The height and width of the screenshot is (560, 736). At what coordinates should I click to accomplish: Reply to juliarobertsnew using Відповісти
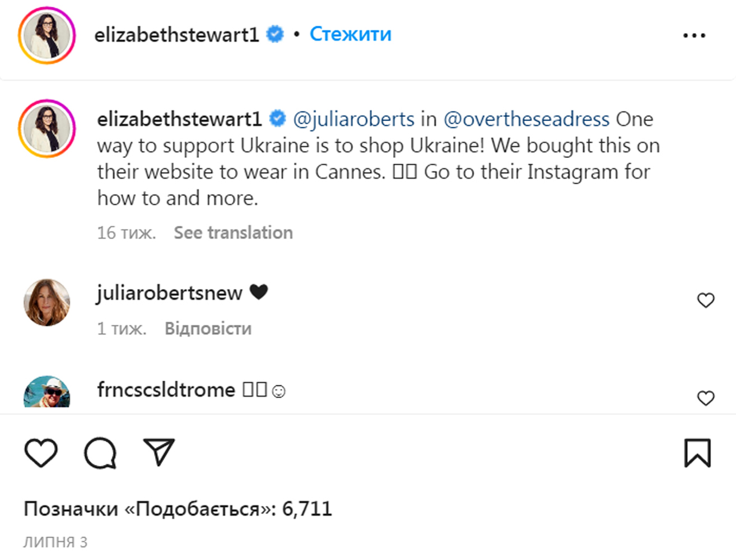pyautogui.click(x=208, y=328)
